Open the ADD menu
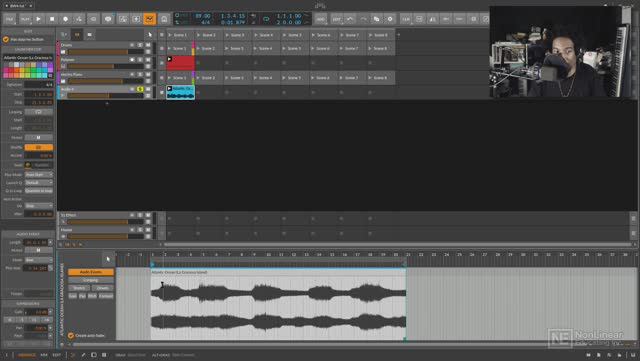The image size is (640, 361). pos(321,19)
